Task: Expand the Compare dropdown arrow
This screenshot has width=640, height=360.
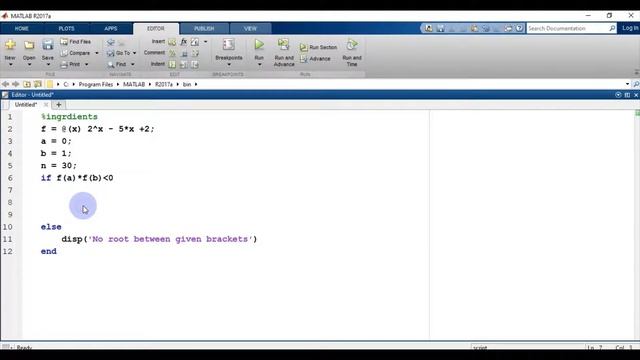Action: click(97, 53)
